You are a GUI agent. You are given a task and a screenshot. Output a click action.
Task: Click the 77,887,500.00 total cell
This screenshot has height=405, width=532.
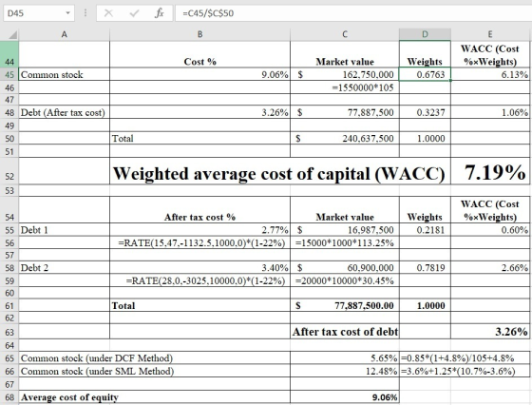tap(345, 305)
